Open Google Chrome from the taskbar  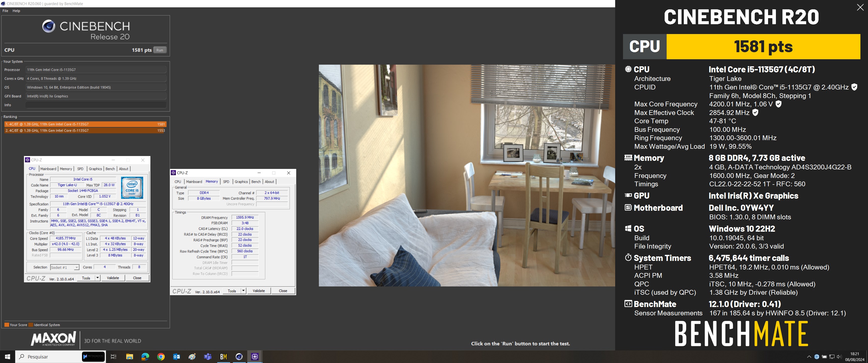click(161, 357)
